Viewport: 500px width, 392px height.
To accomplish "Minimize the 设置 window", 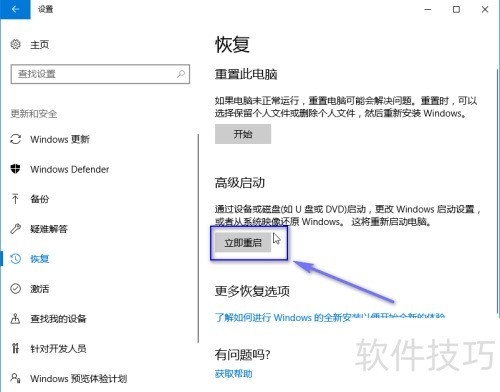I will coord(428,9).
